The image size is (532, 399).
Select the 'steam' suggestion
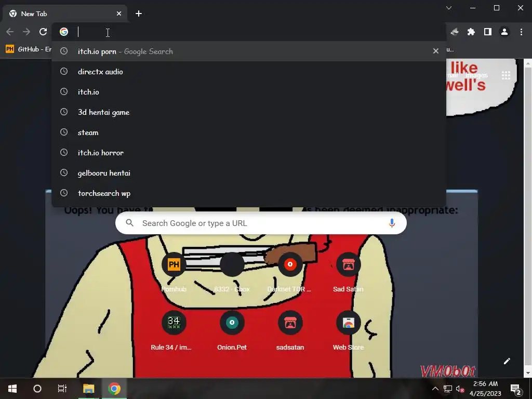tap(249, 132)
